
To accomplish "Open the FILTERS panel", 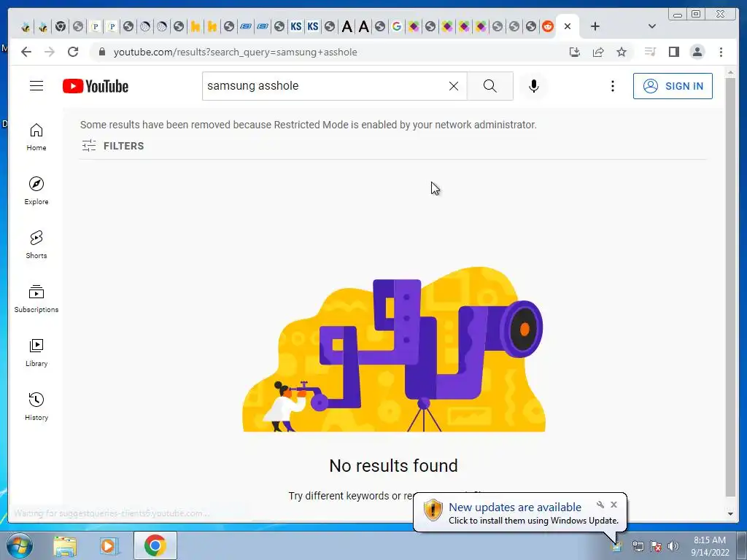I will [112, 146].
